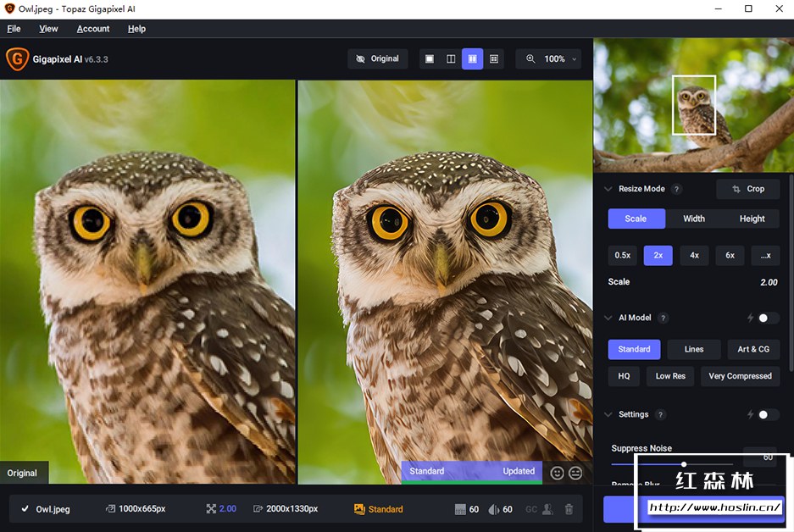Image resolution: width=794 pixels, height=532 pixels.
Task: Click the AI Model help question mark
Action: [664, 318]
